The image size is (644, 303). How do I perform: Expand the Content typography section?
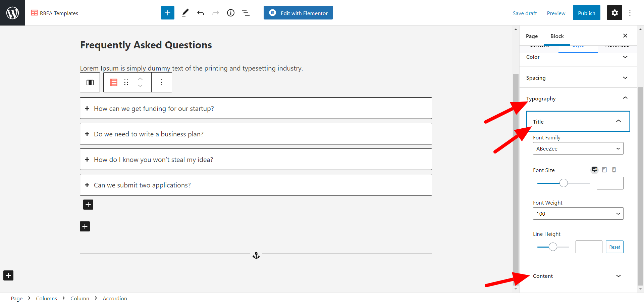[x=578, y=276]
